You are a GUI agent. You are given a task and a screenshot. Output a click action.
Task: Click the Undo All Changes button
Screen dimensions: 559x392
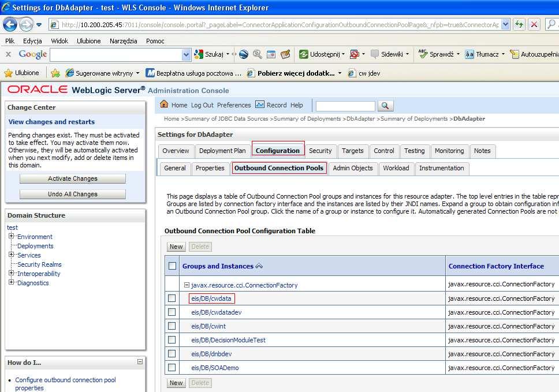click(73, 194)
